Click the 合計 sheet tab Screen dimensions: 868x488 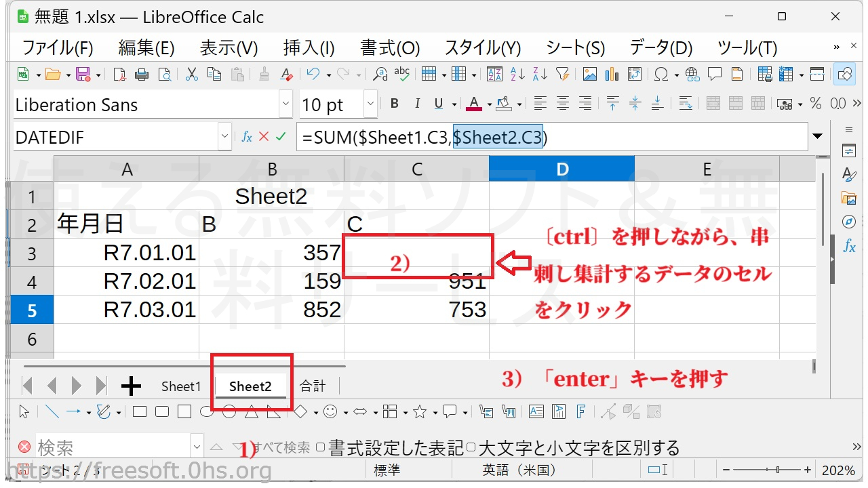pyautogui.click(x=313, y=386)
